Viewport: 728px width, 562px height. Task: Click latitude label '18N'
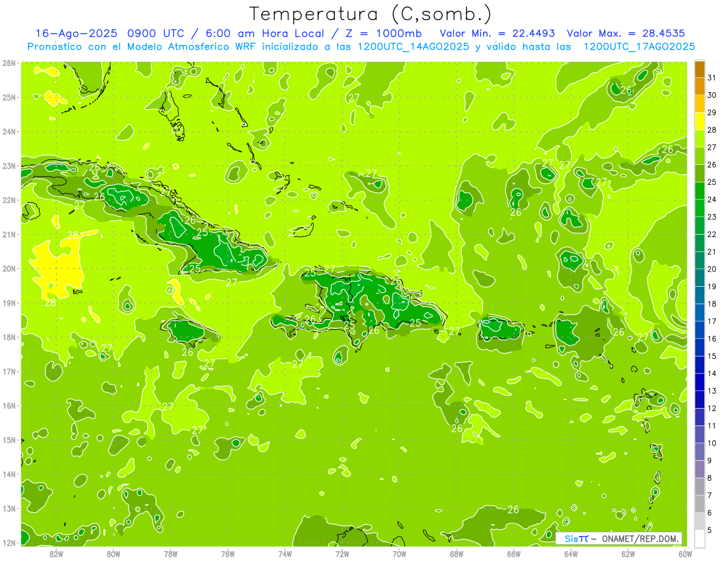(x=9, y=337)
